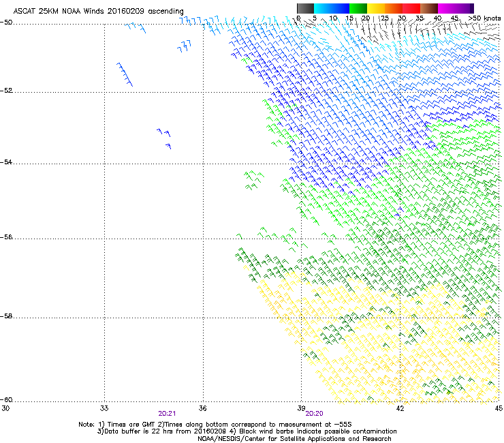Click the NOAA/NESDIS credit line
504x443 pixels.
point(294,439)
